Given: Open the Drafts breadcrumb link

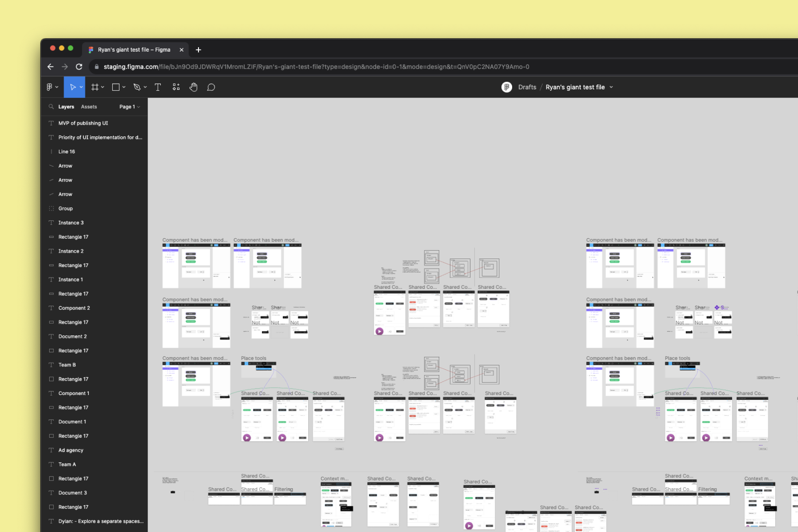Looking at the screenshot, I should [x=527, y=87].
